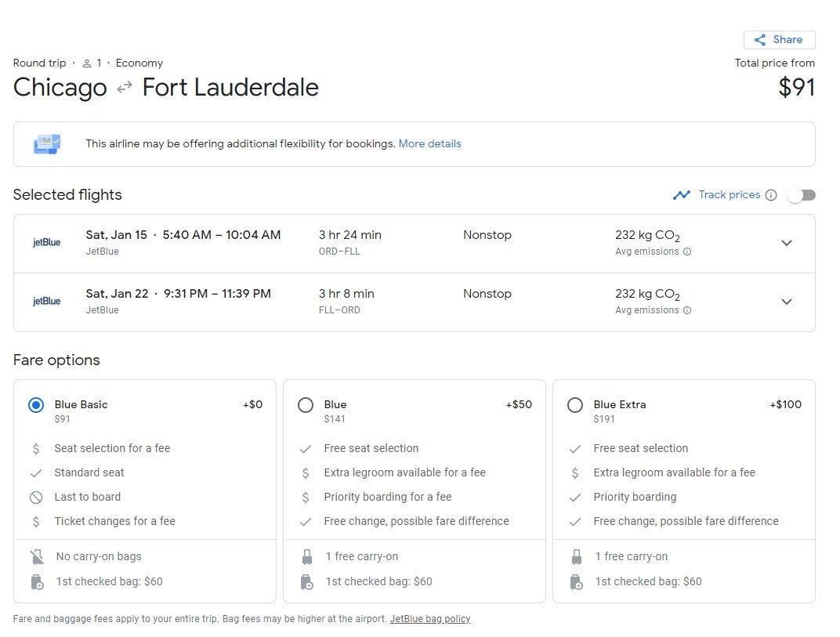Click the flexibility ticket icon in banner

point(46,144)
